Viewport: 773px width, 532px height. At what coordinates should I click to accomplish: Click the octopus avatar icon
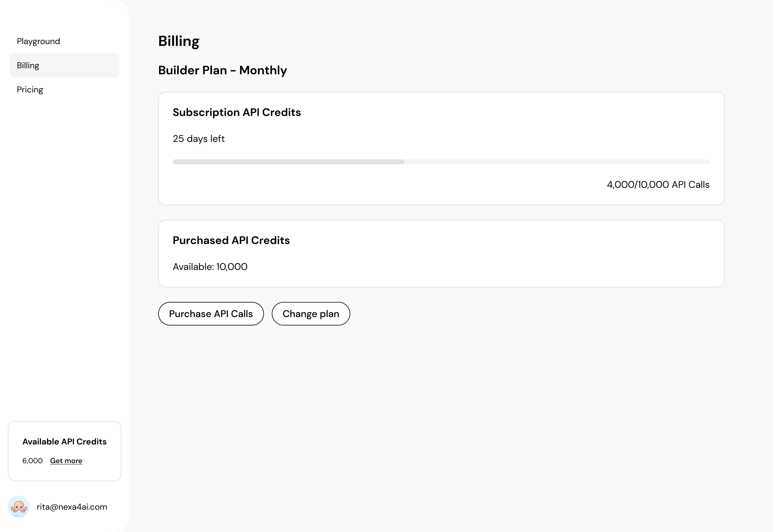19,507
